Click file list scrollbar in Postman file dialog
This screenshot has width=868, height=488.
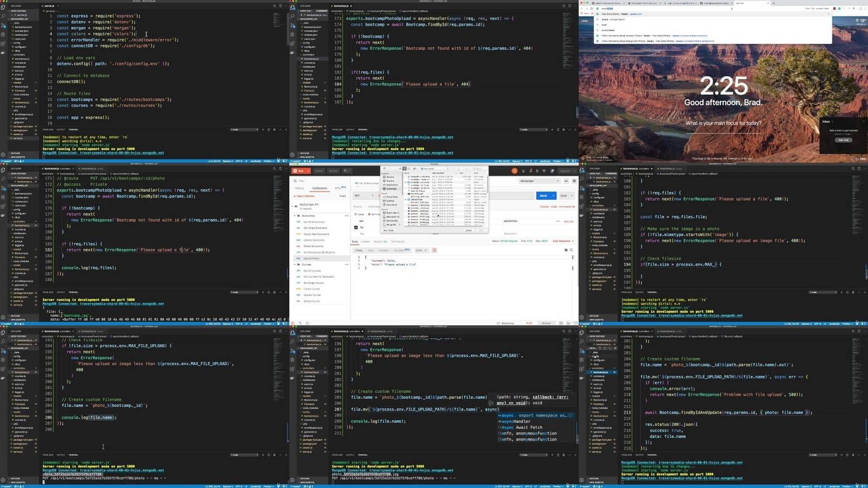click(x=488, y=183)
